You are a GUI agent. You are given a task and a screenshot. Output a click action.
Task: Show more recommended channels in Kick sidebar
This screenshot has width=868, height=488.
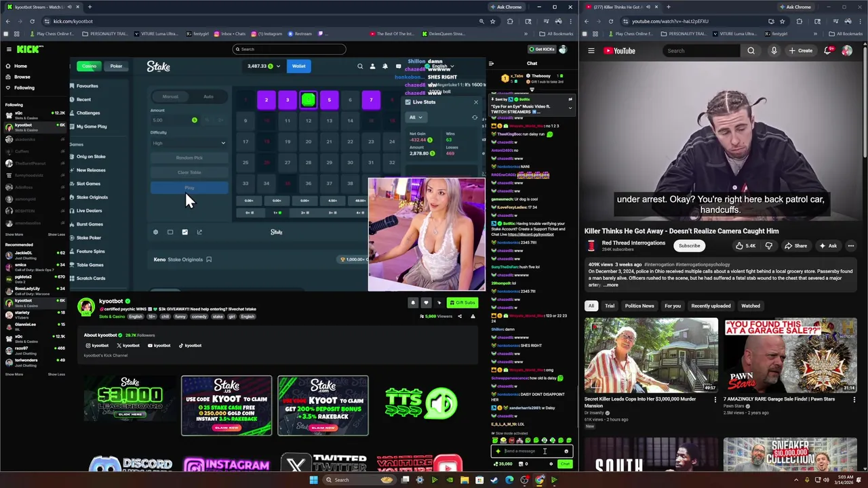pos(14,374)
